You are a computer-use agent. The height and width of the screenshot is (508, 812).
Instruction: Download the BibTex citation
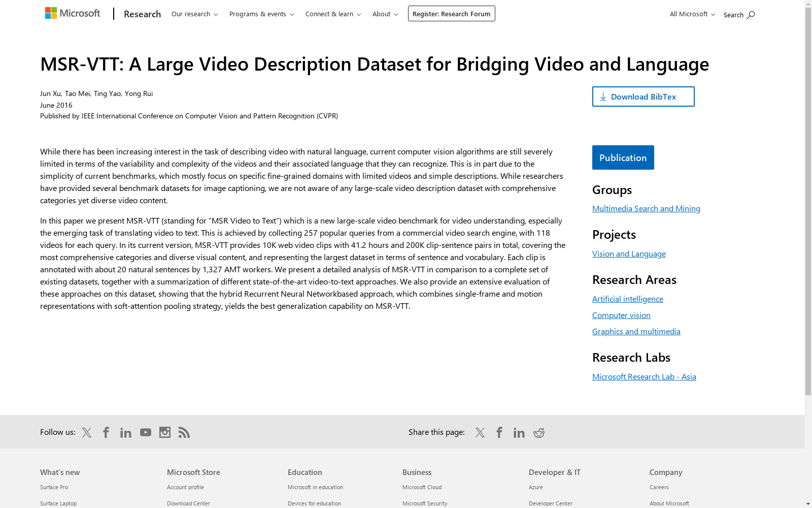pos(643,96)
